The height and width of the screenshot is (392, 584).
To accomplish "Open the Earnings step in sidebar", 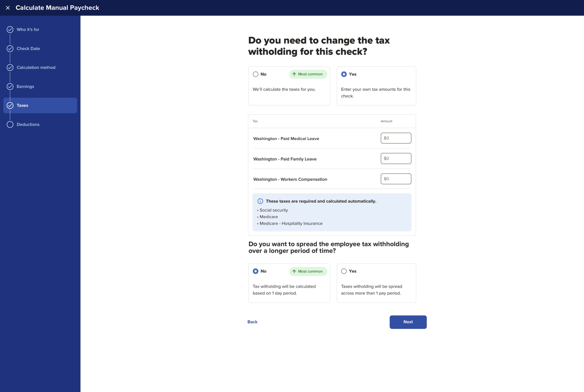I will [x=25, y=87].
